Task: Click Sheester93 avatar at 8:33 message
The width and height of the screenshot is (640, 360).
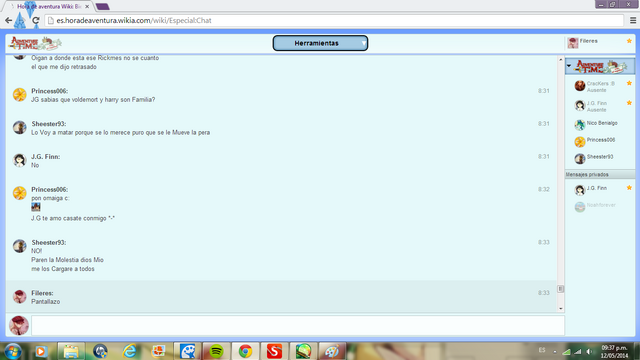Action: tap(19, 246)
